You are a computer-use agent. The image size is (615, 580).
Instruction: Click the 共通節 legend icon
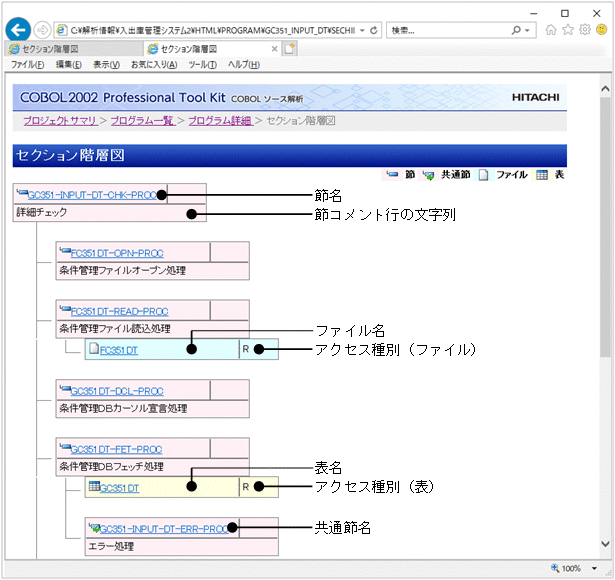[x=429, y=175]
